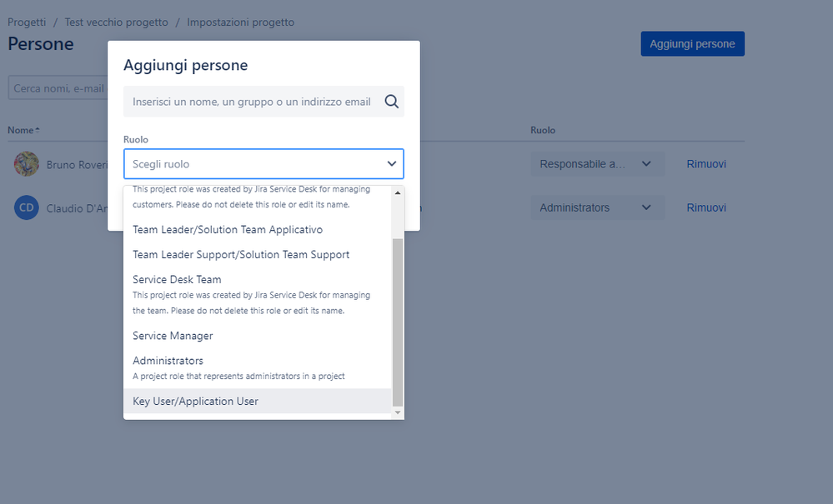Open Bruno Roveri's avatar picture
Image resolution: width=833 pixels, height=504 pixels.
(27, 164)
